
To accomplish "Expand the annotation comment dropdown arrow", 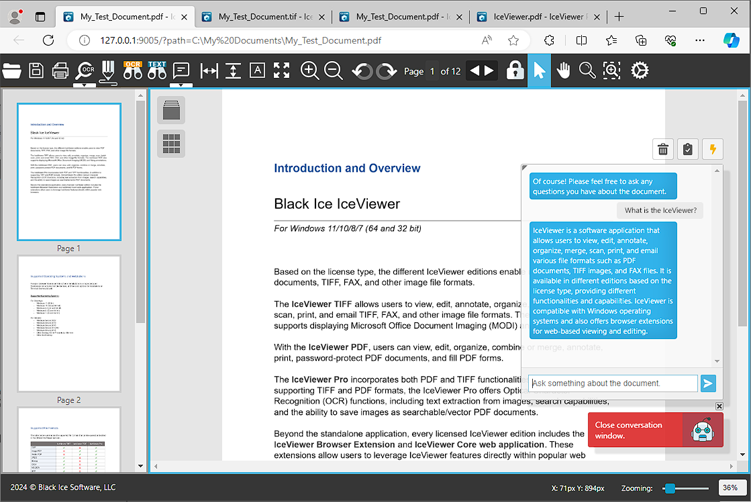I will (181, 86).
